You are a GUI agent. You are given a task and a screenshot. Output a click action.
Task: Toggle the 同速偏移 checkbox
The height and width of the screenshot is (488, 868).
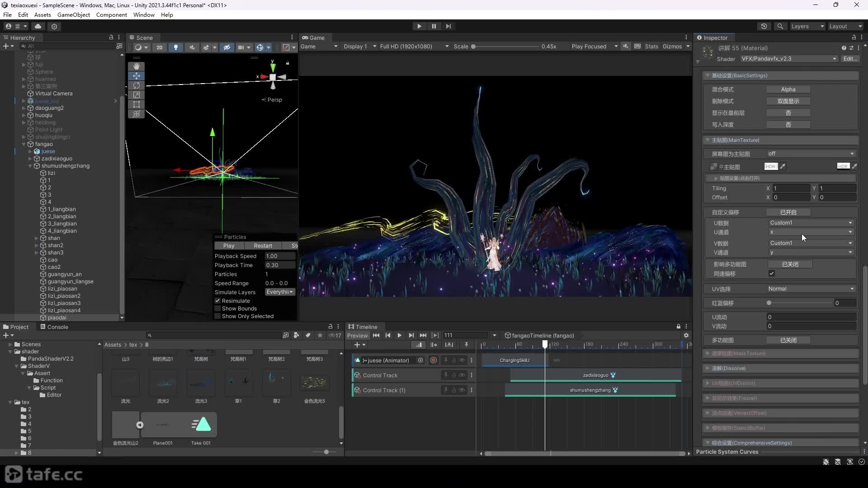click(772, 273)
